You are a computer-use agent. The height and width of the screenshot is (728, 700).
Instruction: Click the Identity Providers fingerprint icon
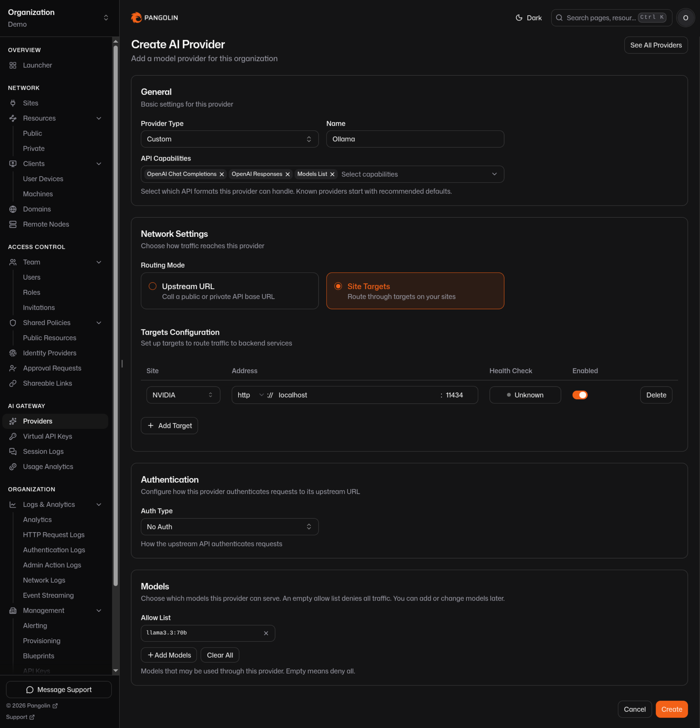click(x=13, y=353)
